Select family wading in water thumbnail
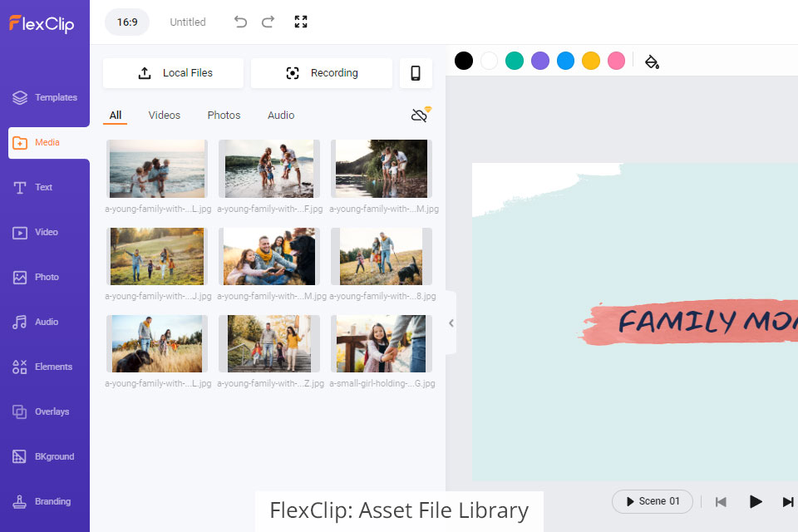Viewport: 798px width, 532px height. pyautogui.click(x=269, y=169)
